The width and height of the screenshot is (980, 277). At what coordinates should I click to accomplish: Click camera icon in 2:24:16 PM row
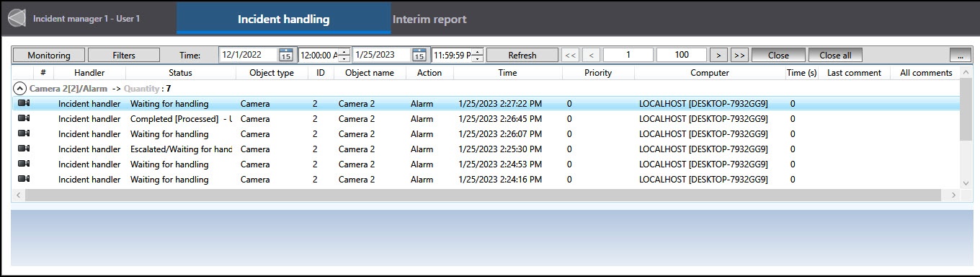pos(24,179)
